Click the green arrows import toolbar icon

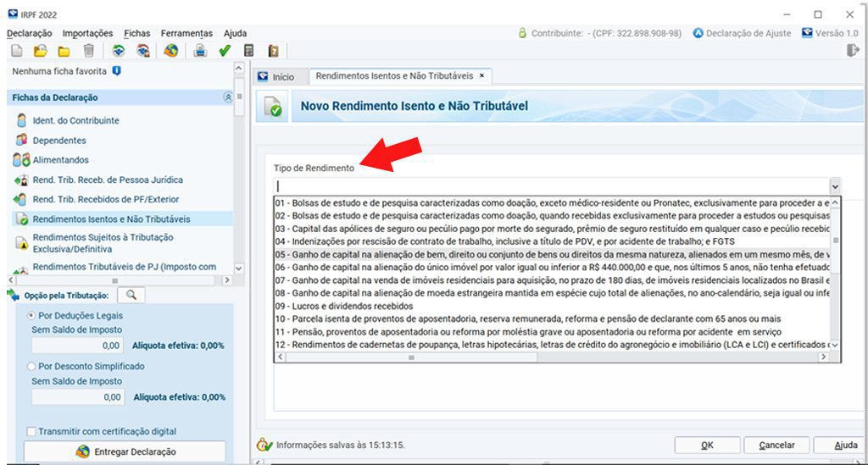click(119, 51)
